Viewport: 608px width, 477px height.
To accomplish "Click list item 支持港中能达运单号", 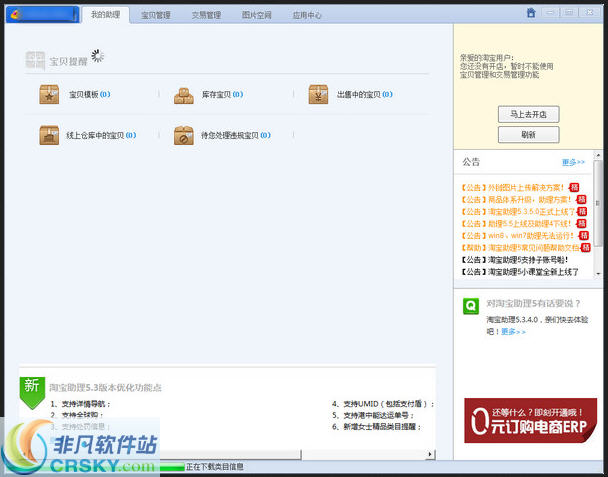I will click(373, 415).
